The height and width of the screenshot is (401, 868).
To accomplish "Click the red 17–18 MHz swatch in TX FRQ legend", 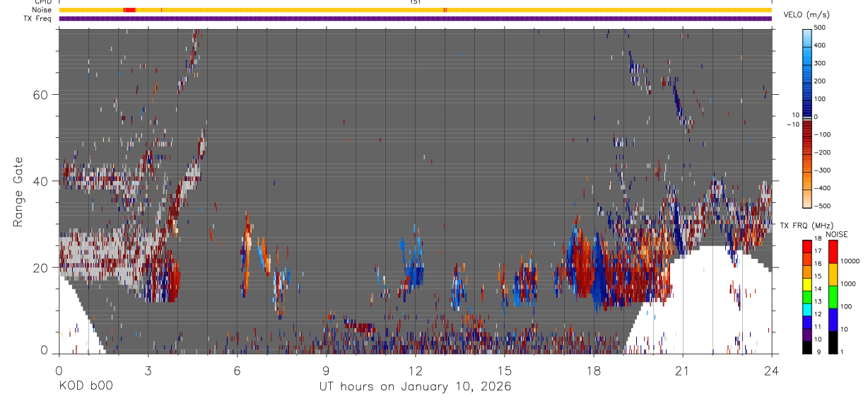I will point(807,247).
